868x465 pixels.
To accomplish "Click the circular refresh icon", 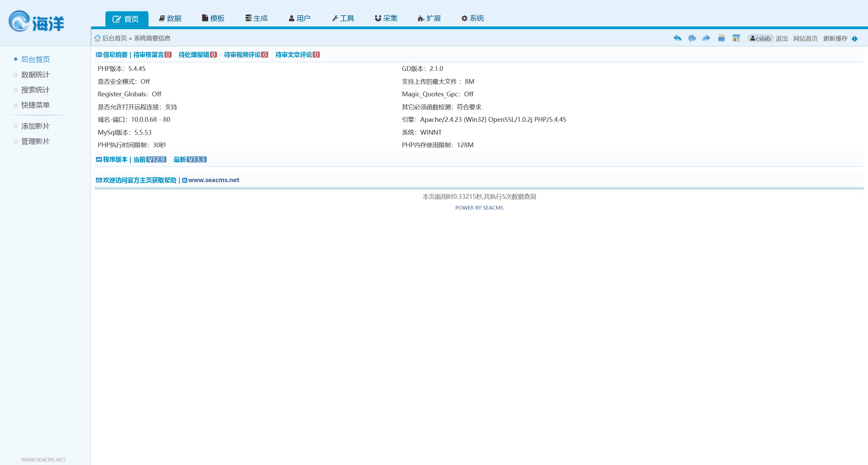I will 692,38.
